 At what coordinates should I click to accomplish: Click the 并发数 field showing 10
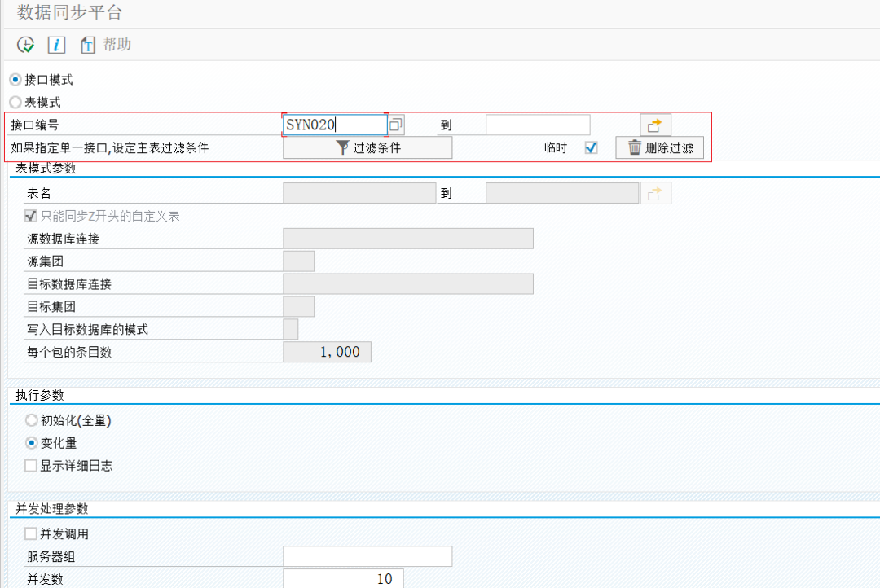[x=343, y=578]
